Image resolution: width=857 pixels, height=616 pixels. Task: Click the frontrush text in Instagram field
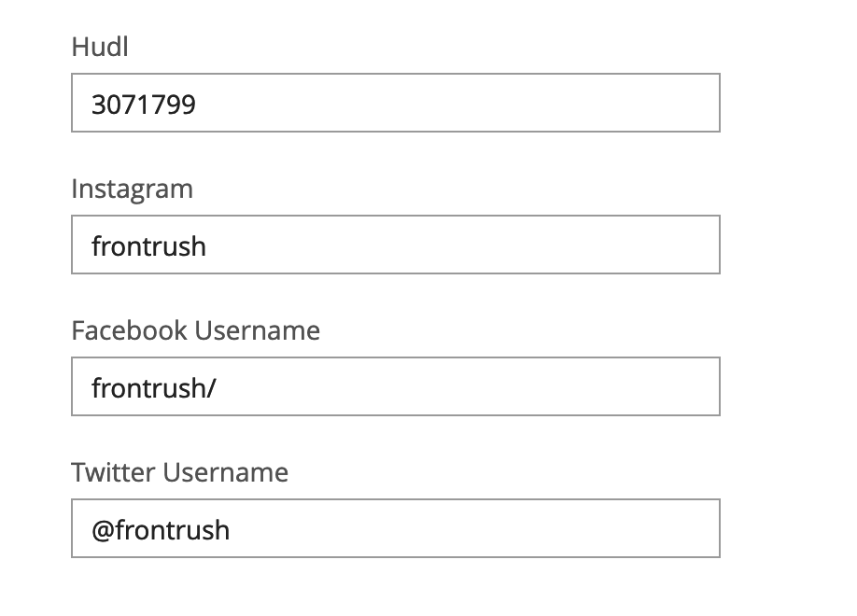(x=148, y=246)
